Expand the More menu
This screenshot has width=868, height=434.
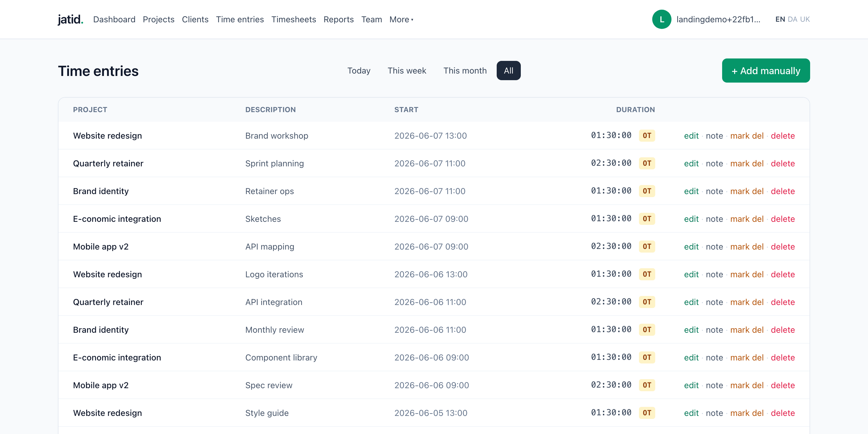point(401,20)
